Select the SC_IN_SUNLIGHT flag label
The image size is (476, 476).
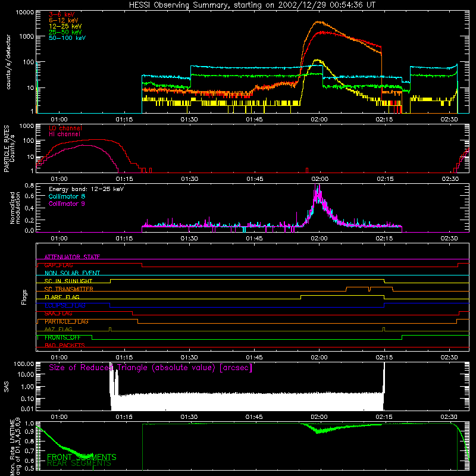(x=68, y=281)
